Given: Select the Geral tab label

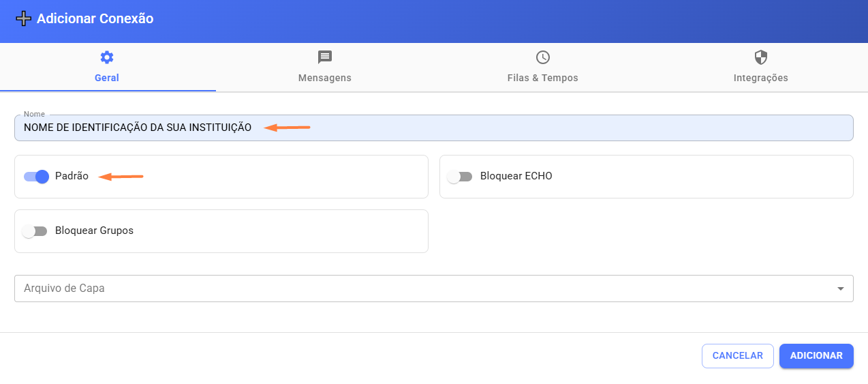Looking at the screenshot, I should 107,78.
